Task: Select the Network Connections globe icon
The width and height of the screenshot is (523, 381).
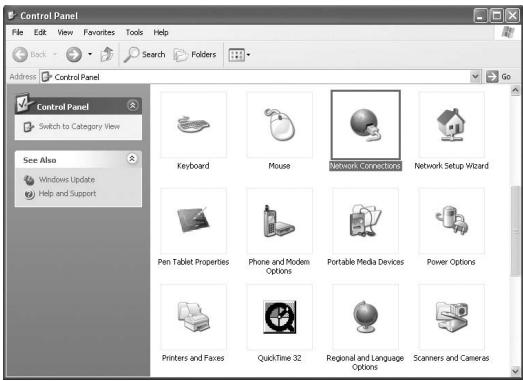Action: point(366,125)
